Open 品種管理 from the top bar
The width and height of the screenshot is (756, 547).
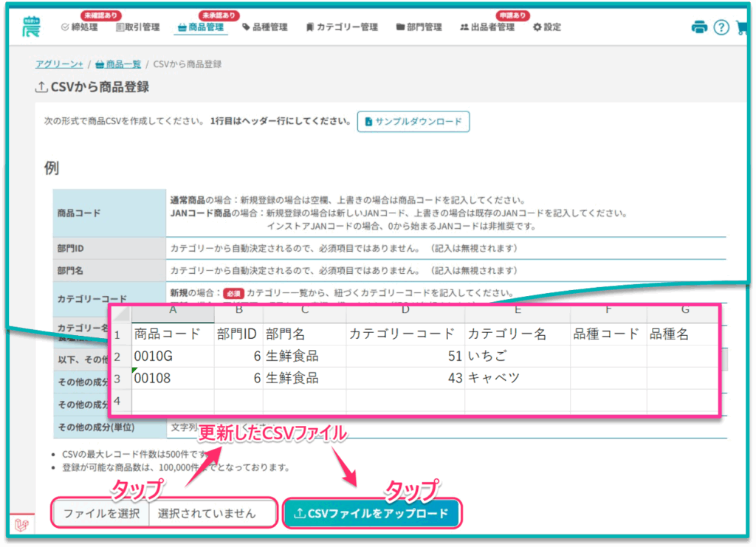[x=264, y=27]
